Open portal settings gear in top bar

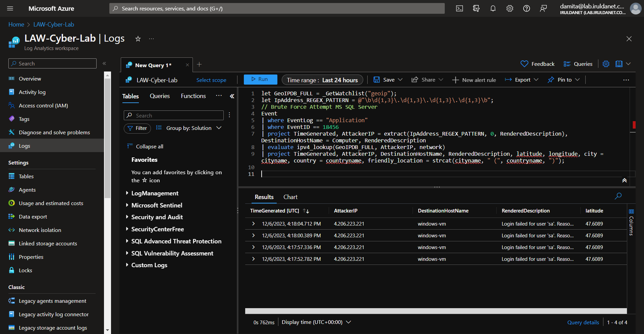click(510, 8)
